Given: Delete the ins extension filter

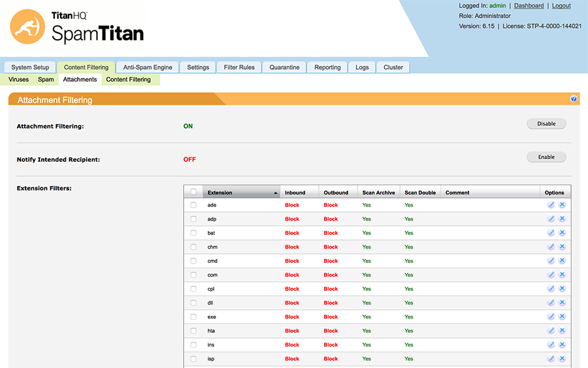Looking at the screenshot, I should (x=562, y=345).
